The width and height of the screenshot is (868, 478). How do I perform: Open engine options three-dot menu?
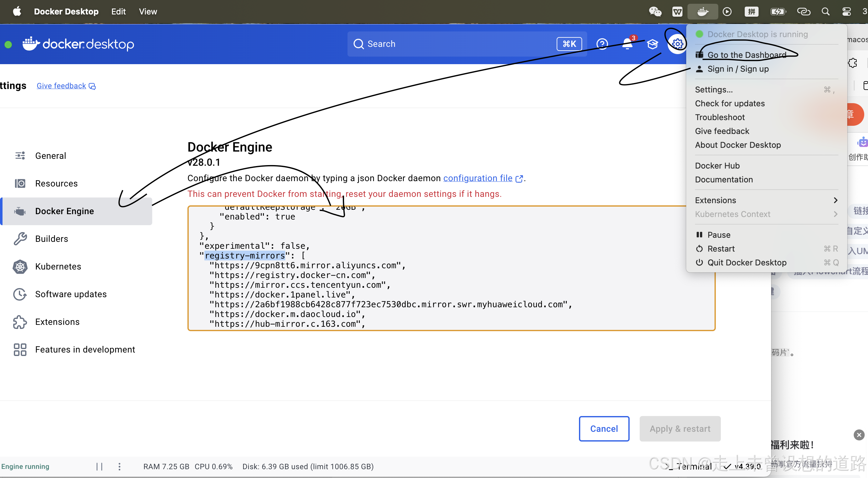click(119, 467)
